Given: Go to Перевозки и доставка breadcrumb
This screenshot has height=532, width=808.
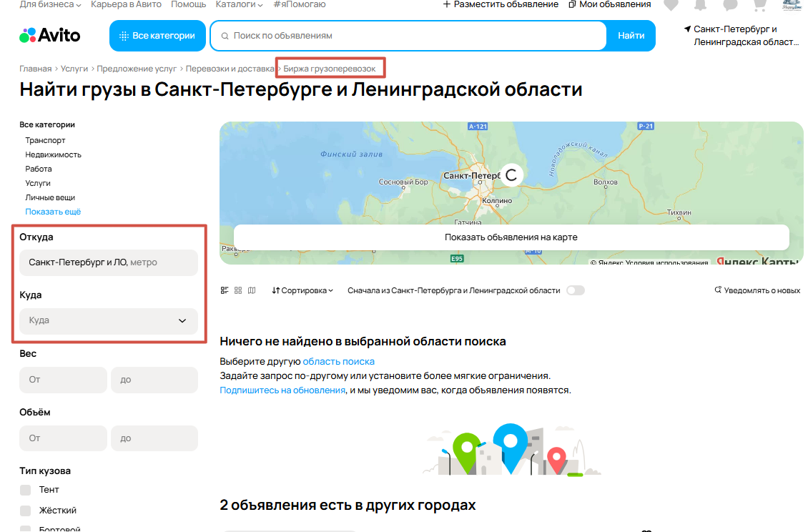Looking at the screenshot, I should [230, 69].
